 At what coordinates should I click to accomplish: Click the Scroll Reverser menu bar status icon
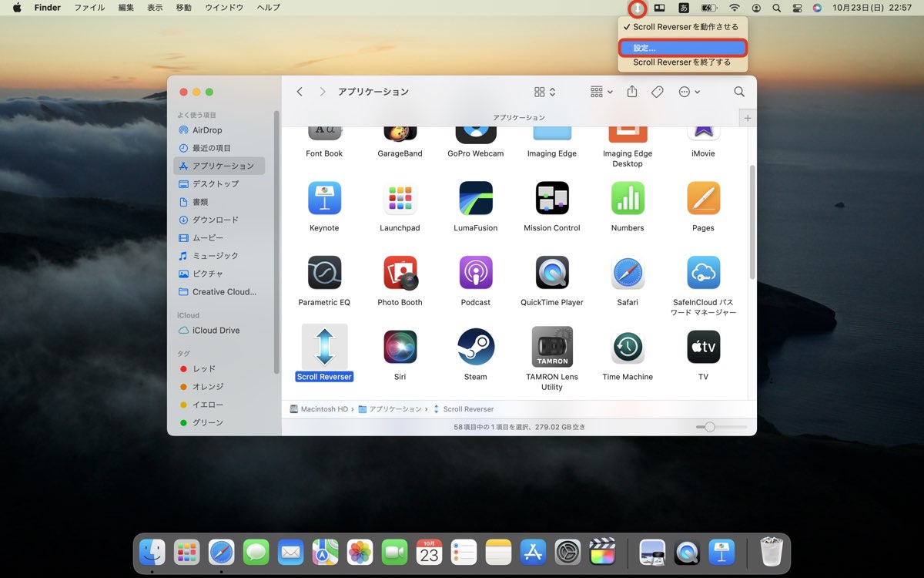click(637, 8)
